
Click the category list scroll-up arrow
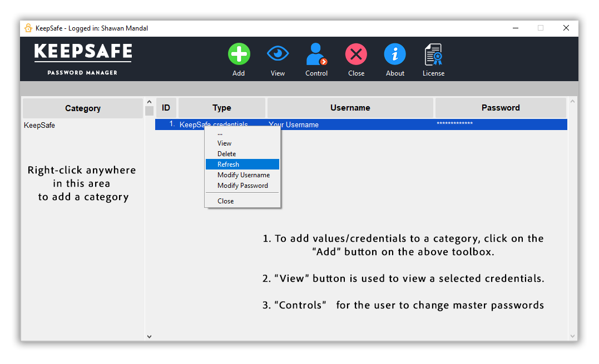coord(150,102)
